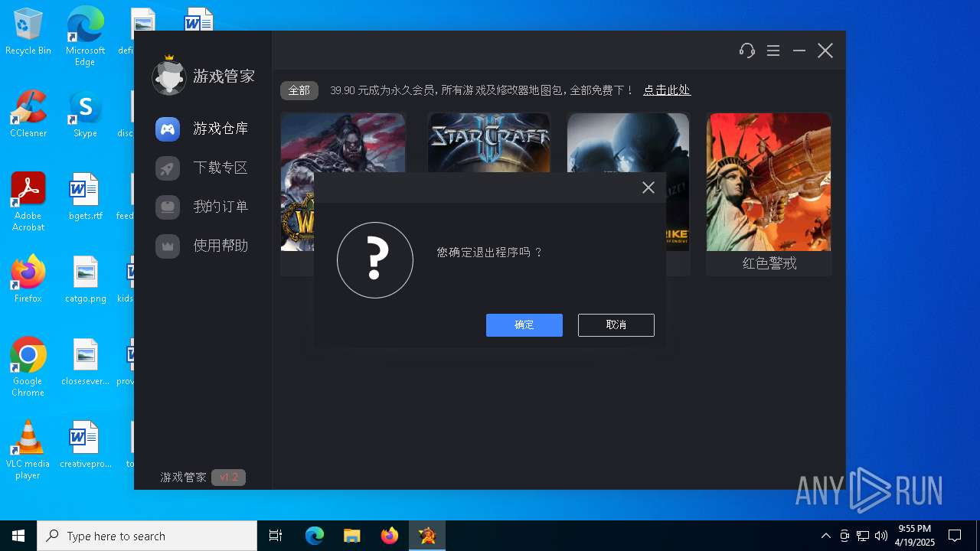Screen dimensions: 980x551
Task: Click the game controller icon beside 游戏仓库
Action: tap(168, 129)
